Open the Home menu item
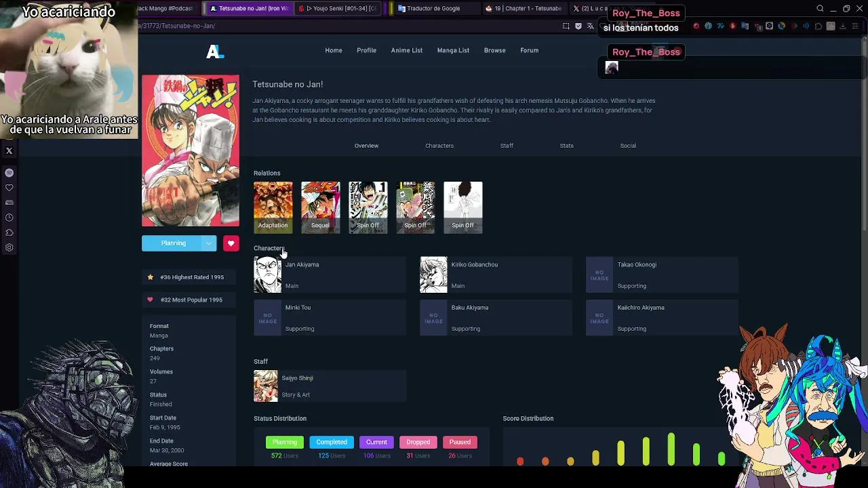 (x=334, y=50)
